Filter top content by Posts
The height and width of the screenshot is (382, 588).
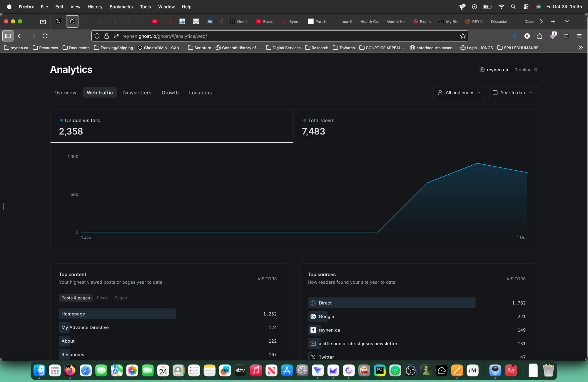(102, 298)
